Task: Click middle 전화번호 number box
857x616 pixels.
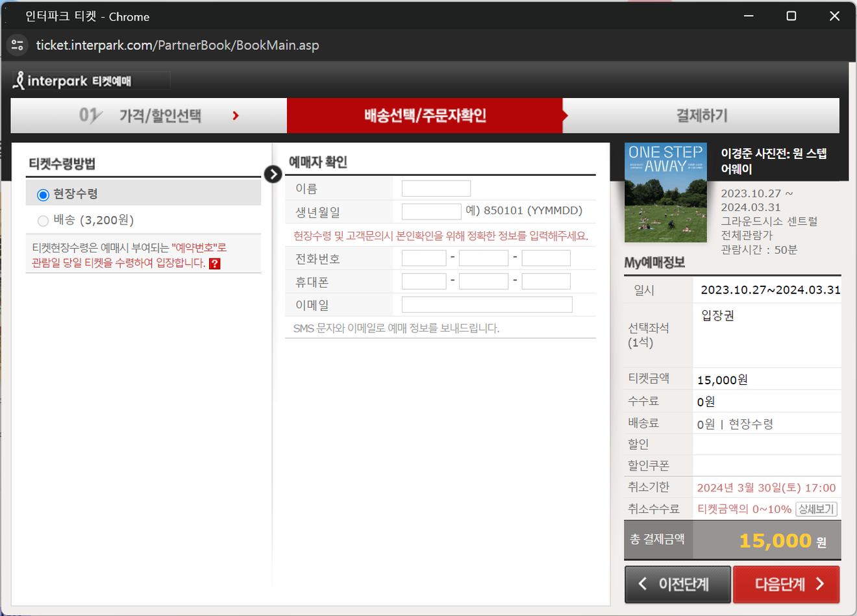Action: [484, 258]
